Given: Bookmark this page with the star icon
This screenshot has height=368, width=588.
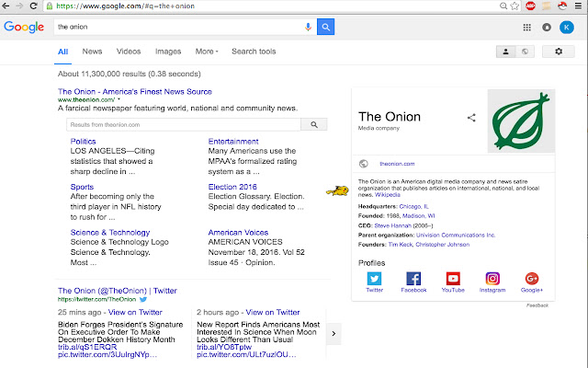Looking at the screenshot, I should [514, 6].
